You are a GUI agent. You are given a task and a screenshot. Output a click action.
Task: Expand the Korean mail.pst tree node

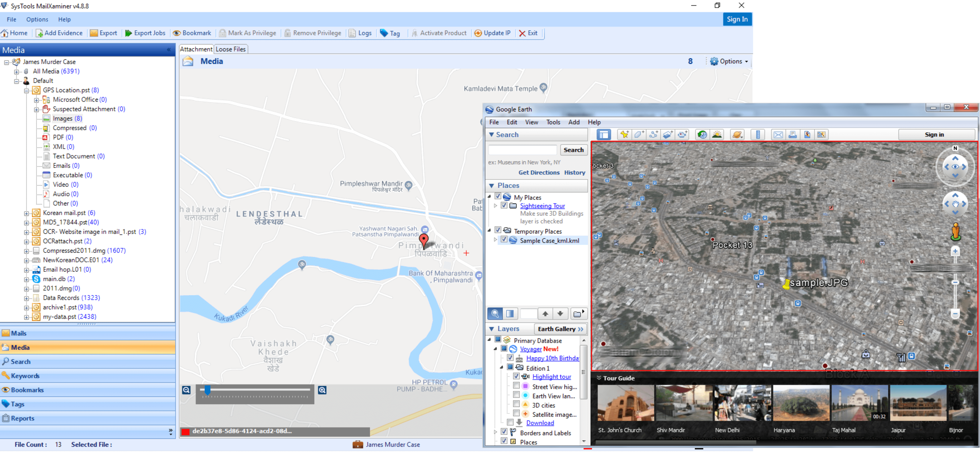[x=26, y=213]
